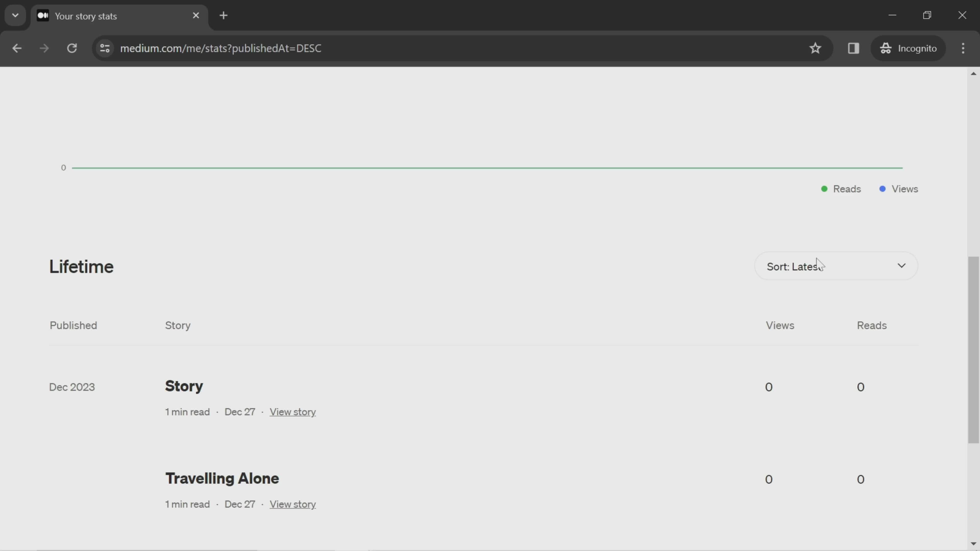Open the browser side panel icon
Viewport: 980px width, 551px height.
(x=853, y=48)
